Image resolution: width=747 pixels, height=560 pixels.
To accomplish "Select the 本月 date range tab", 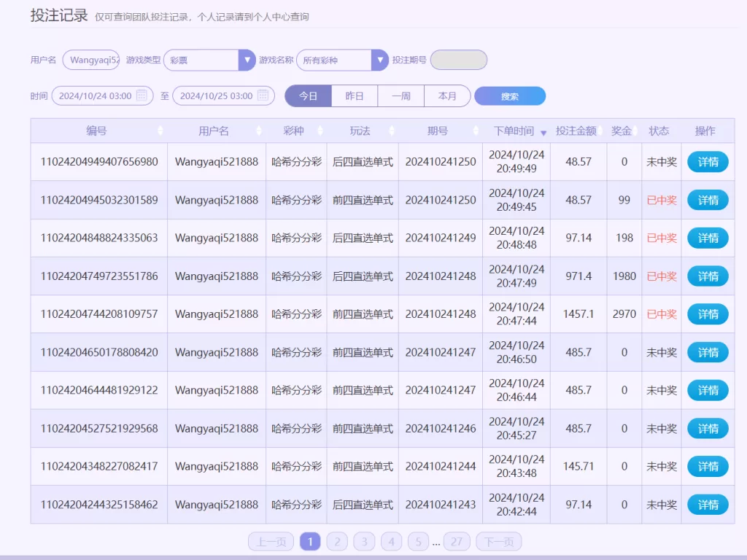I will click(x=447, y=96).
